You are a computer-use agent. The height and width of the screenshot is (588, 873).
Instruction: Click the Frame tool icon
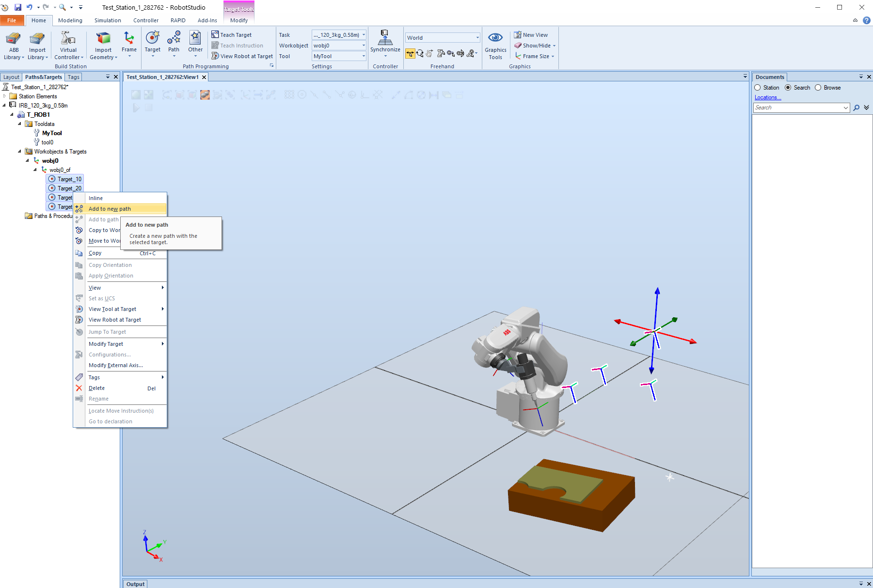coord(129,39)
